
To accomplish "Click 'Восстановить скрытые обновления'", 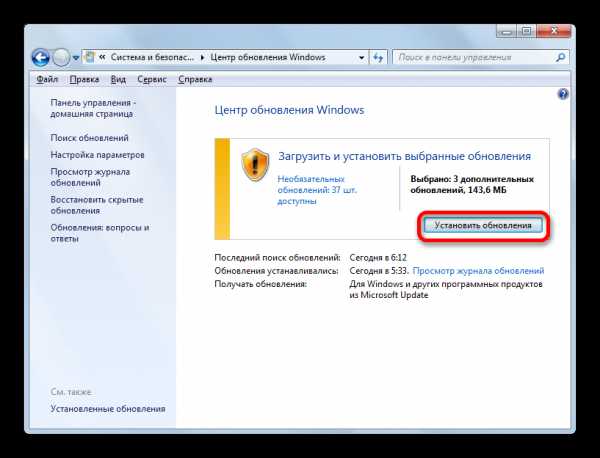I will tap(97, 205).
